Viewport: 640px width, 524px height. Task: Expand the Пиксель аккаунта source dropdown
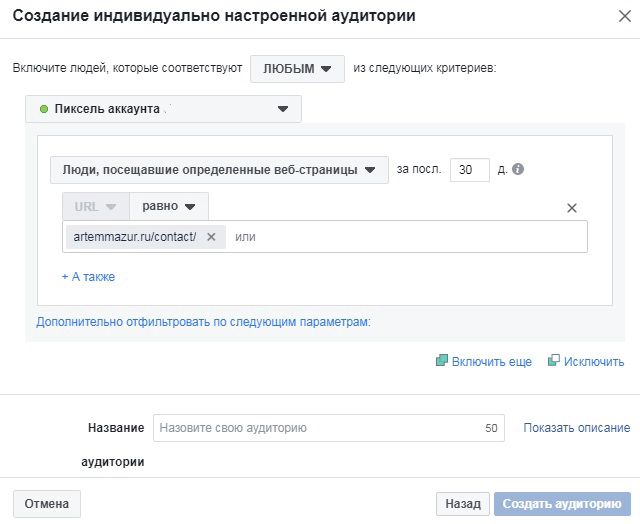click(163, 109)
